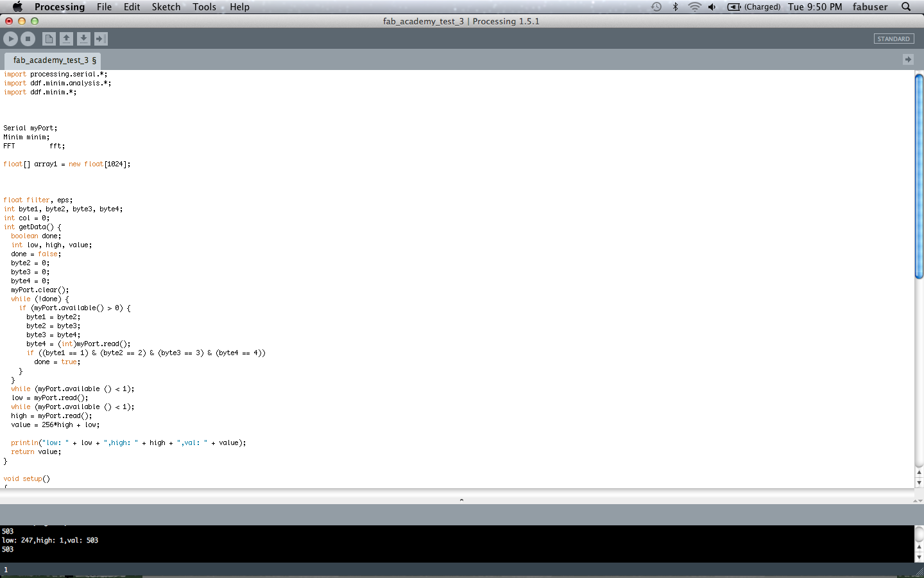Viewport: 924px width, 578px height.
Task: Click the 'high = myPort.read();' line
Action: (51, 416)
